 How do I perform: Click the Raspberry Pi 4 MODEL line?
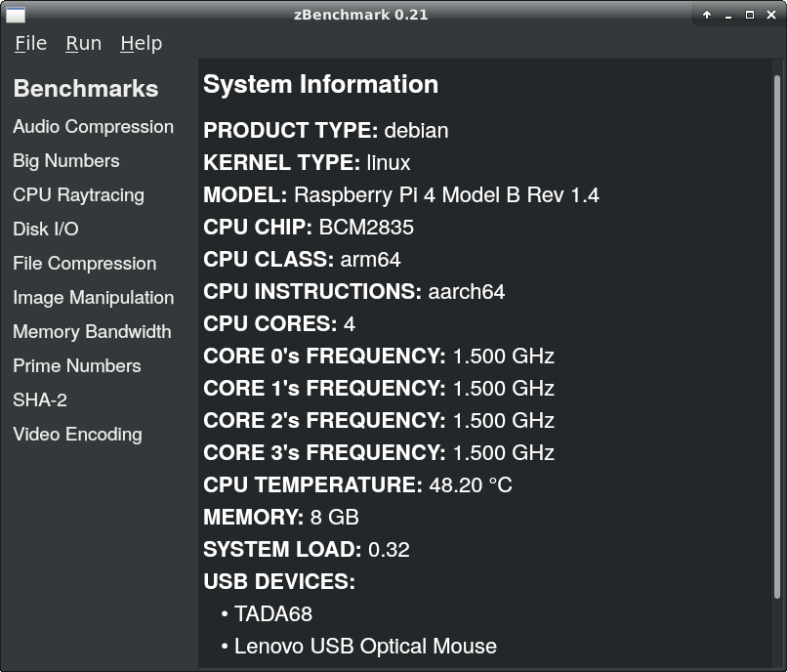coord(401,195)
